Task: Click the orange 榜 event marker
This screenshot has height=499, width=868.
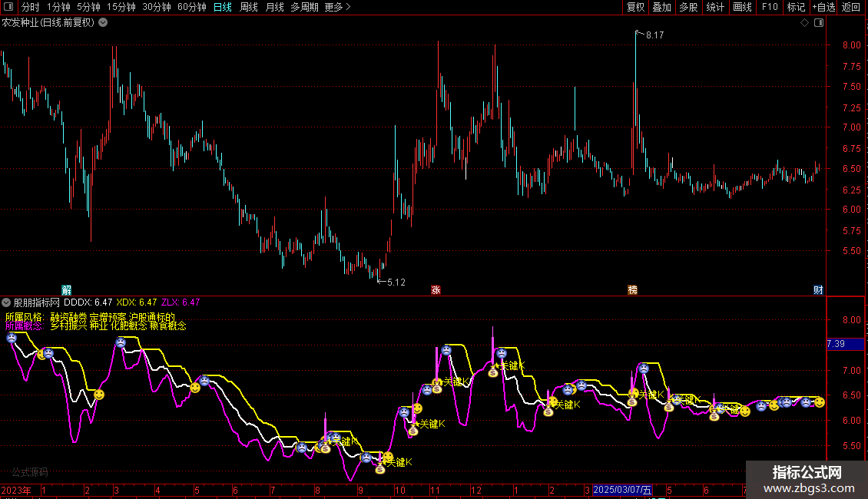Action: pyautogui.click(x=632, y=290)
